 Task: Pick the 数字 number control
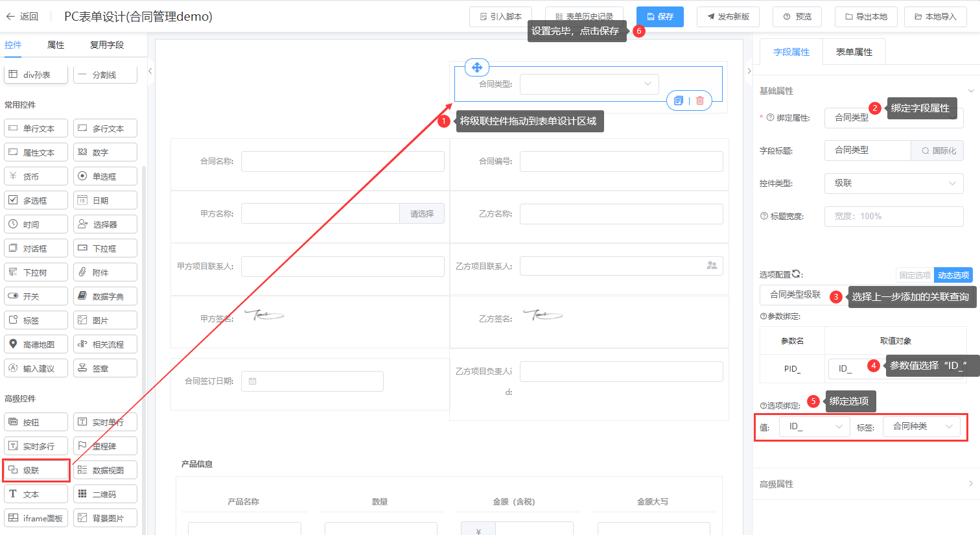(x=105, y=152)
